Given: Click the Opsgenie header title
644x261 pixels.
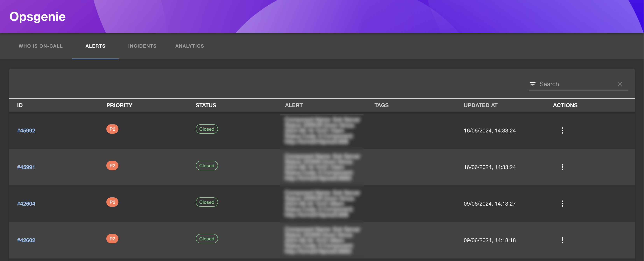Looking at the screenshot, I should 38,17.
